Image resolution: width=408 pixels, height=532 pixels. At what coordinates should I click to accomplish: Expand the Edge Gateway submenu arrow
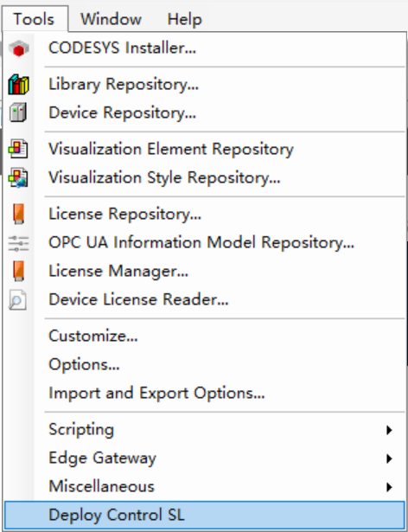[389, 458]
